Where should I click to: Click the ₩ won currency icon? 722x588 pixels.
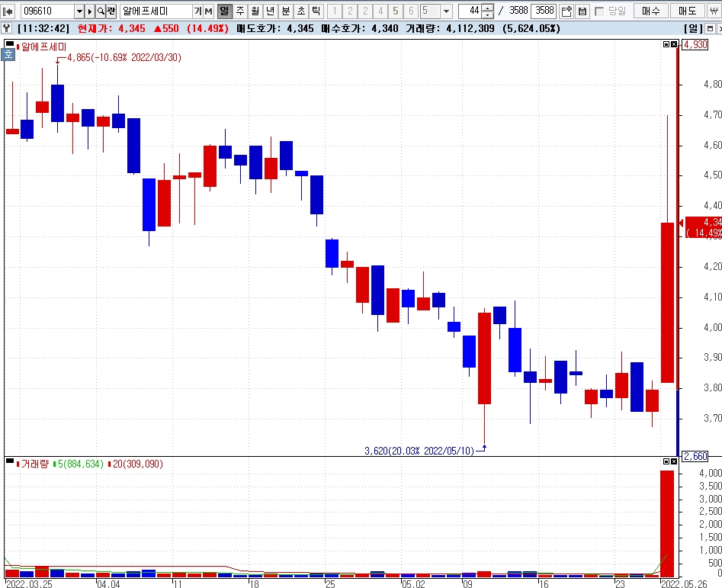714,11
